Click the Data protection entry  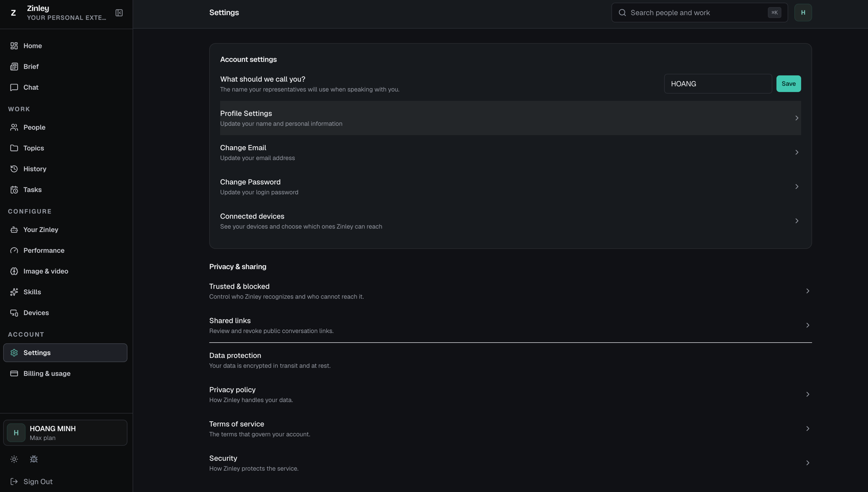(x=510, y=360)
